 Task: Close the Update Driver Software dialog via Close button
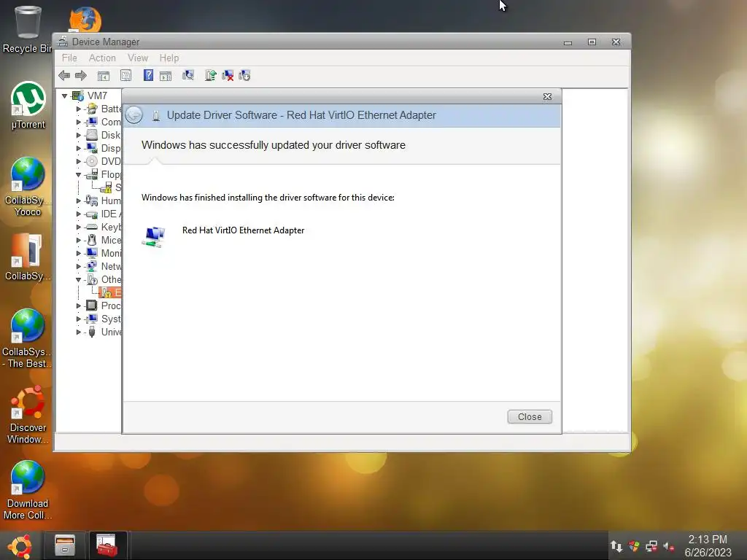point(530,416)
